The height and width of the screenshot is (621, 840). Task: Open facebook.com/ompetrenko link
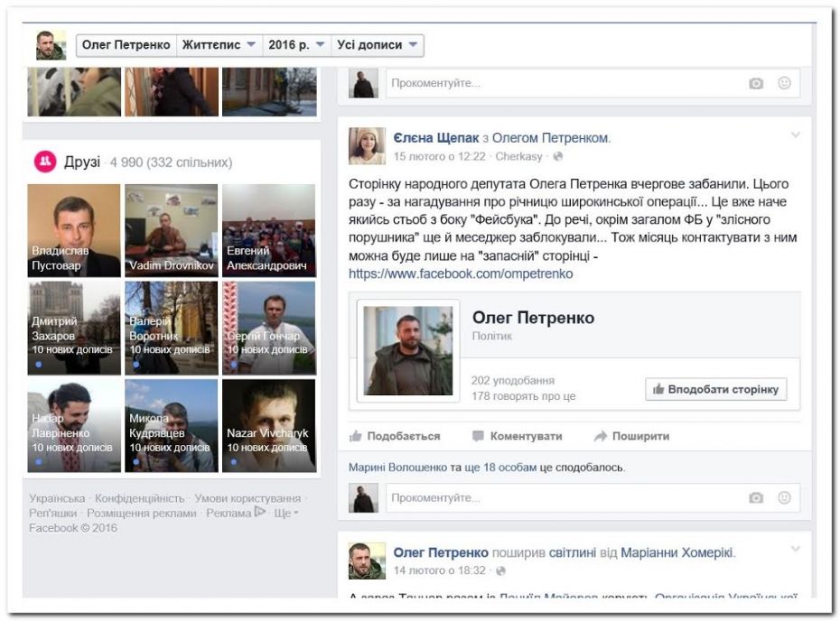(461, 273)
